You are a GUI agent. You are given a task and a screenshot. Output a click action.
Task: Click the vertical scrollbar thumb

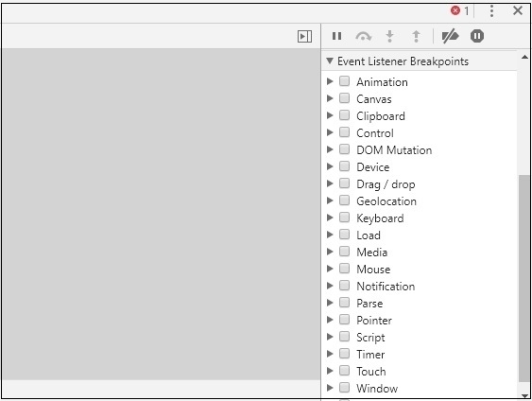click(523, 278)
